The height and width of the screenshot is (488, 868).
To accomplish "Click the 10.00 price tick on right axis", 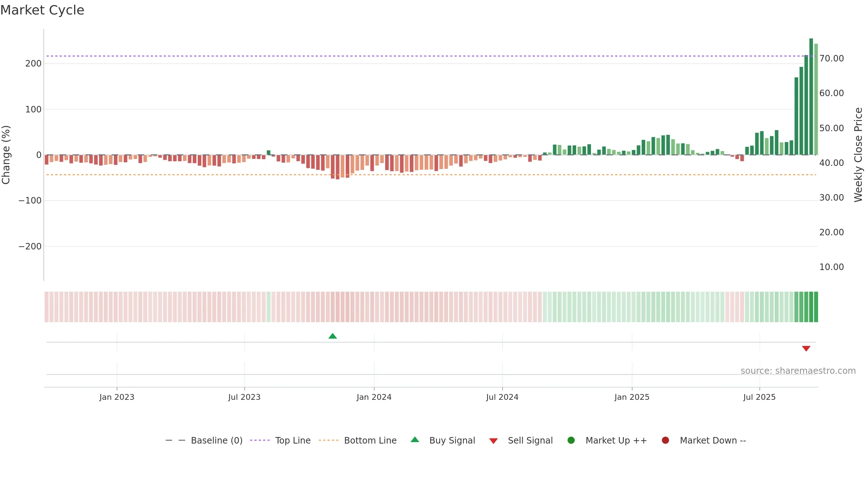I will 831,267.
